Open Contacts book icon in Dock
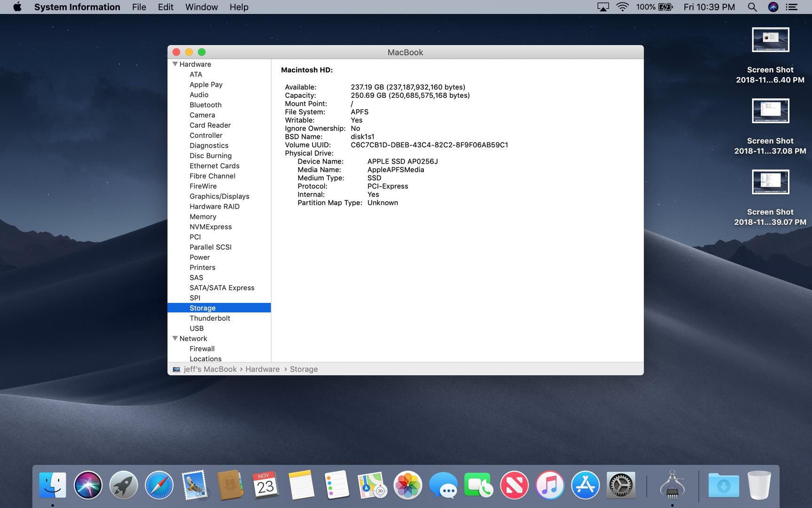 point(230,484)
